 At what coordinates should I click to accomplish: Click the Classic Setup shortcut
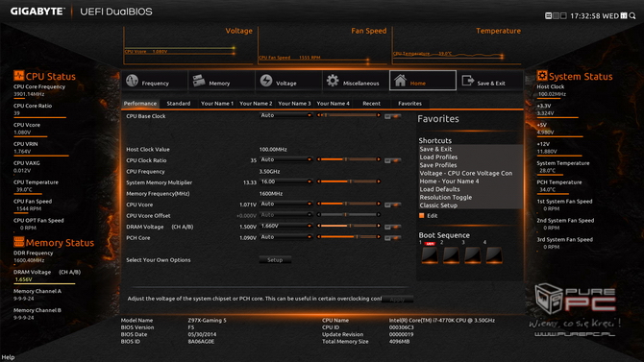tap(438, 205)
